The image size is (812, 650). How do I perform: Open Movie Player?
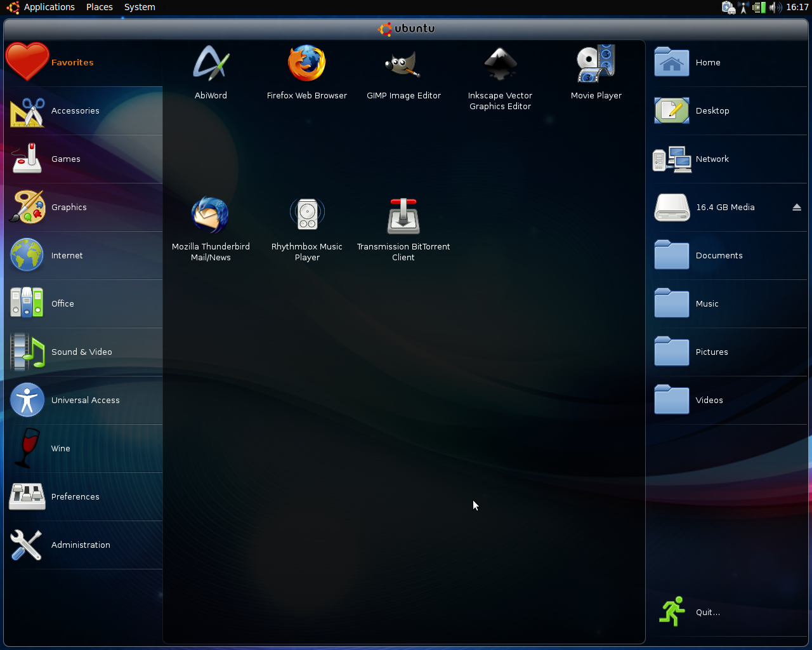(x=596, y=72)
